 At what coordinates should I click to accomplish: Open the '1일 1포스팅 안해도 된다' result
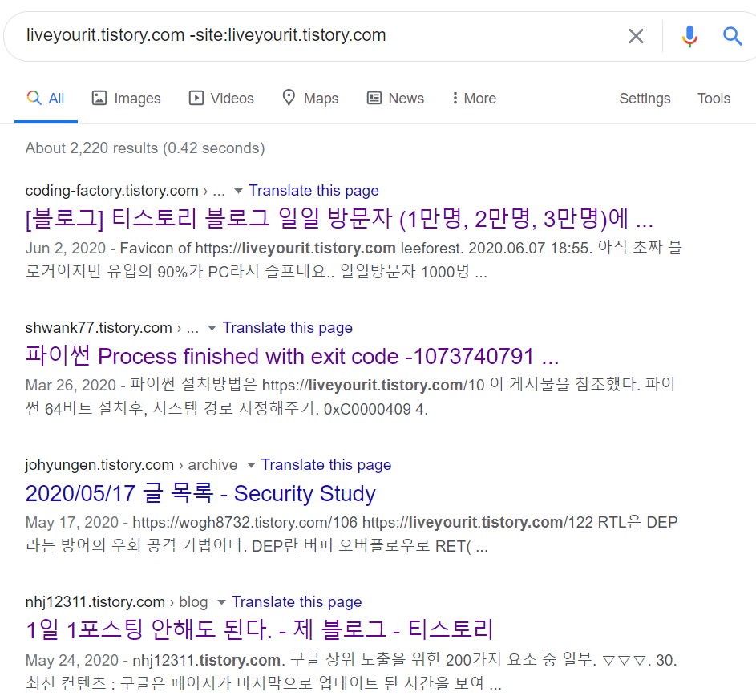[260, 629]
